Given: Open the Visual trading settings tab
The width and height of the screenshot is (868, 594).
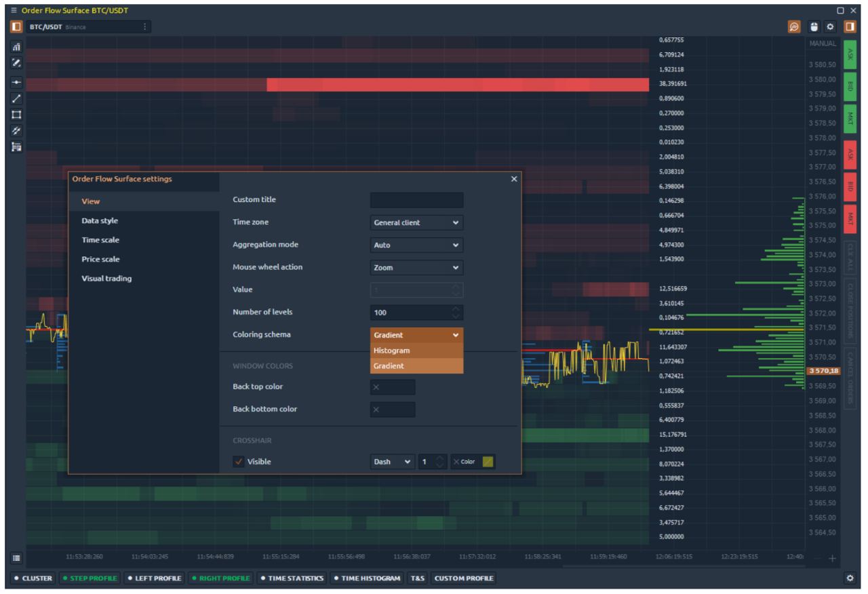Looking at the screenshot, I should (x=143, y=278).
